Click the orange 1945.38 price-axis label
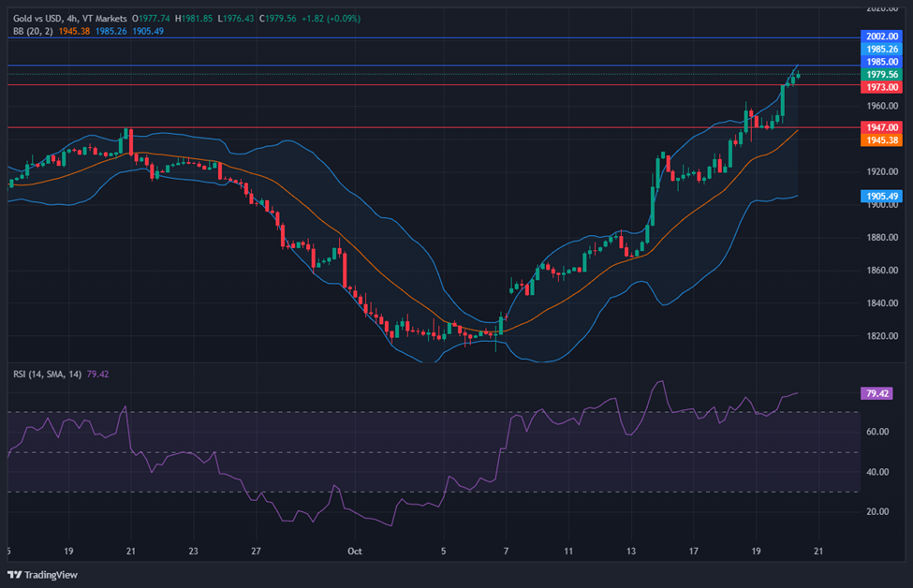Image resolution: width=913 pixels, height=588 pixels. tap(881, 140)
